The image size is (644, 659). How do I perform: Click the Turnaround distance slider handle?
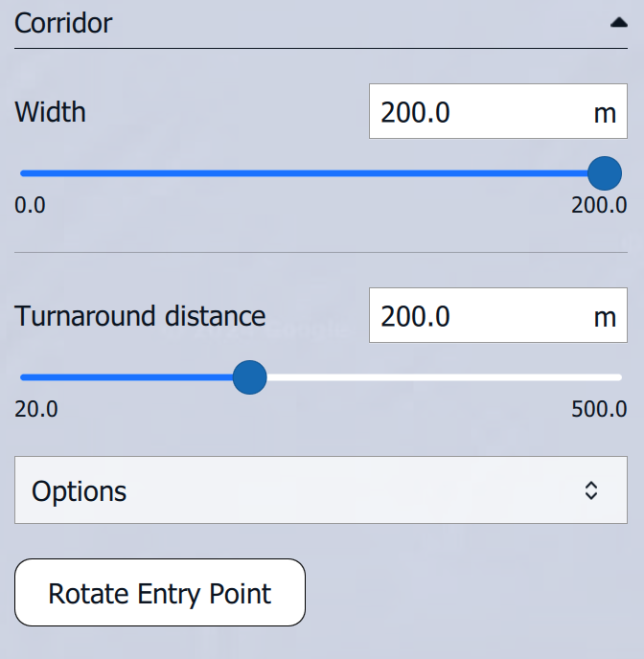(x=250, y=377)
